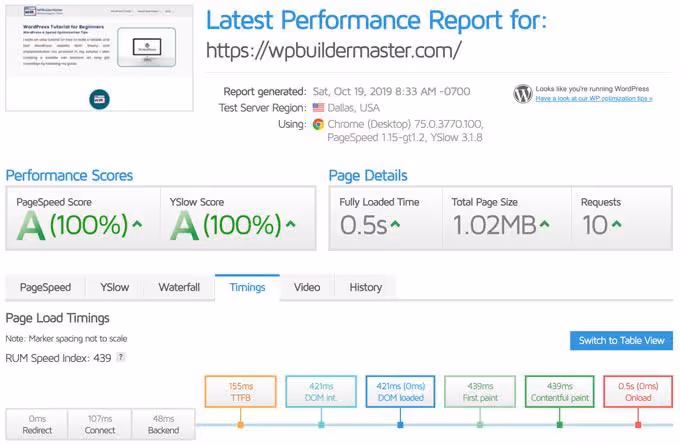Image resolution: width=680 pixels, height=445 pixels.
Task: Select the 439ms Contentful paint timing box
Action: (559, 392)
